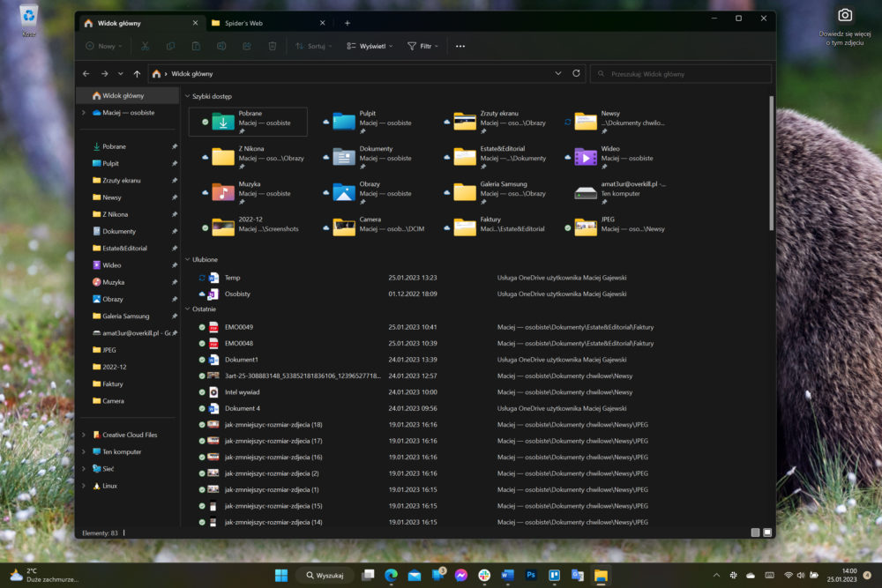Open Estate&Editorial in sidebar

pos(128,249)
